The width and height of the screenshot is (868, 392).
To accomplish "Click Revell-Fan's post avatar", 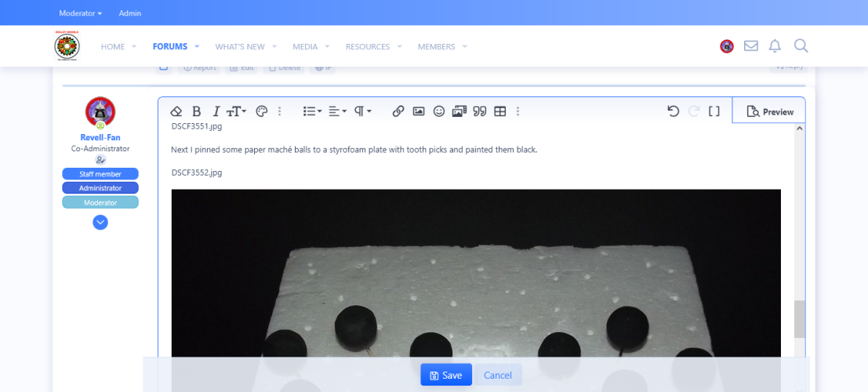I will coord(100,112).
